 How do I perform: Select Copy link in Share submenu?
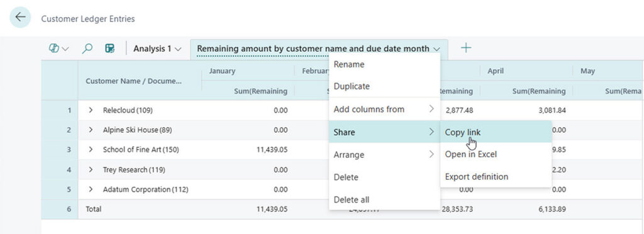pyautogui.click(x=496, y=131)
